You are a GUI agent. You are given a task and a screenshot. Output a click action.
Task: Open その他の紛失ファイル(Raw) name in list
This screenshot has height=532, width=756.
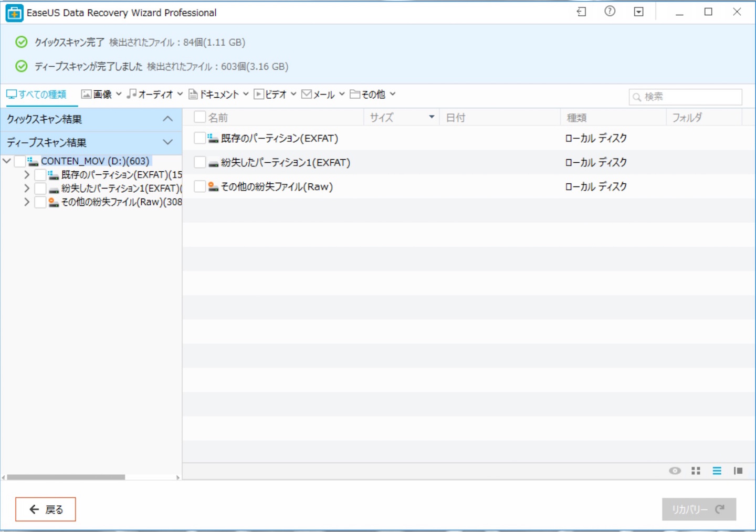277,186
